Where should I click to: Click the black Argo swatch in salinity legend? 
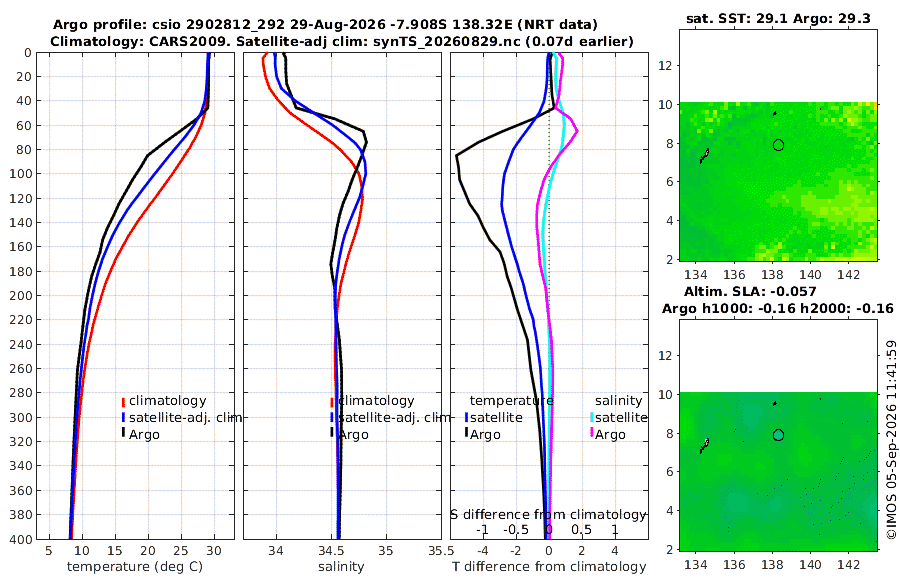pos(332,432)
